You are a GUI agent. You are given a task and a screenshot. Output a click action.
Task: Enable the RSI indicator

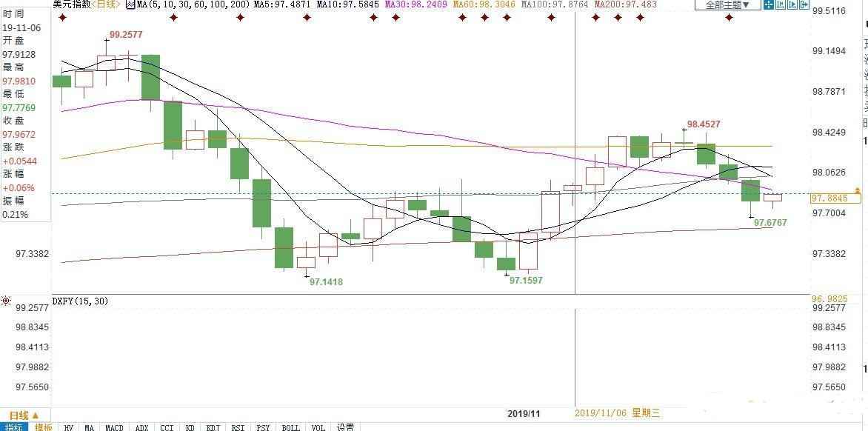[x=238, y=427]
